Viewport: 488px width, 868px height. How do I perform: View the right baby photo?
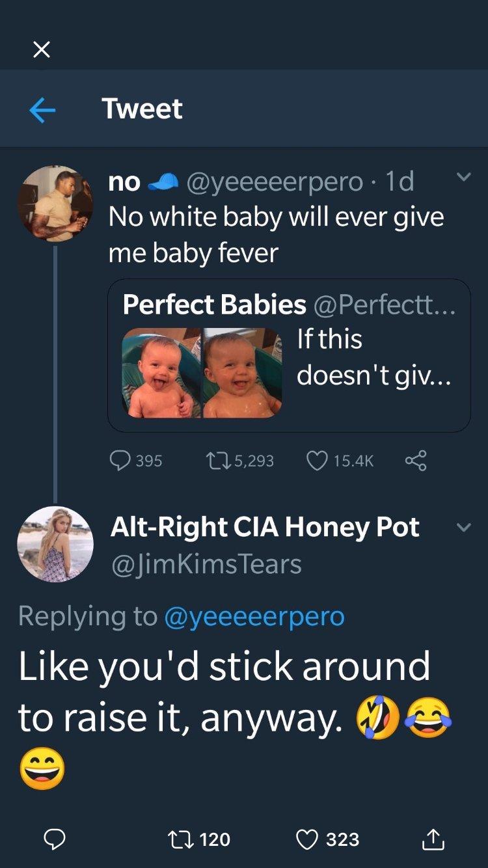click(x=242, y=373)
